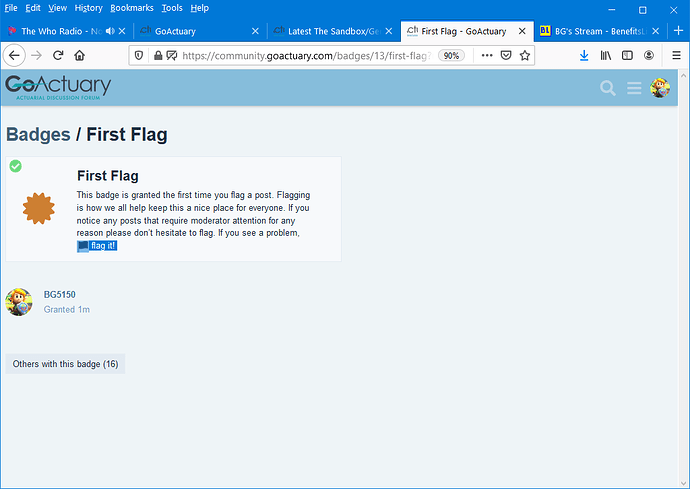Open user avatar menu in forum header
690x489 pixels.
tap(660, 88)
